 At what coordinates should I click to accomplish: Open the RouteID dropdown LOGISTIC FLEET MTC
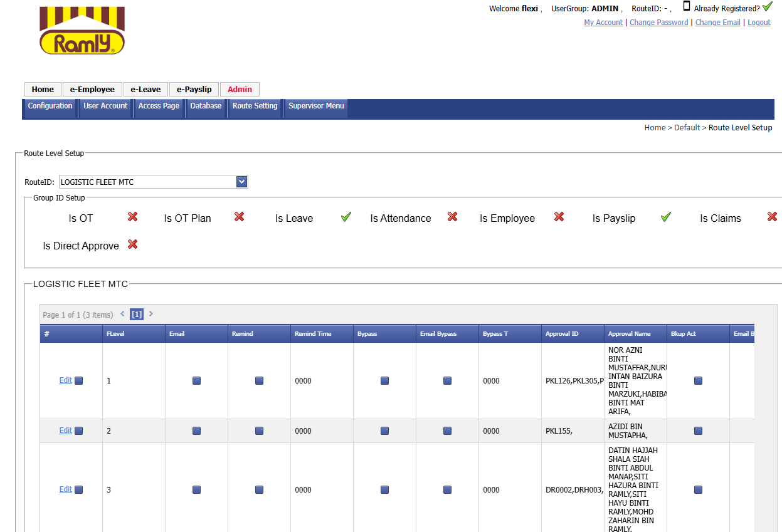pyautogui.click(x=154, y=182)
